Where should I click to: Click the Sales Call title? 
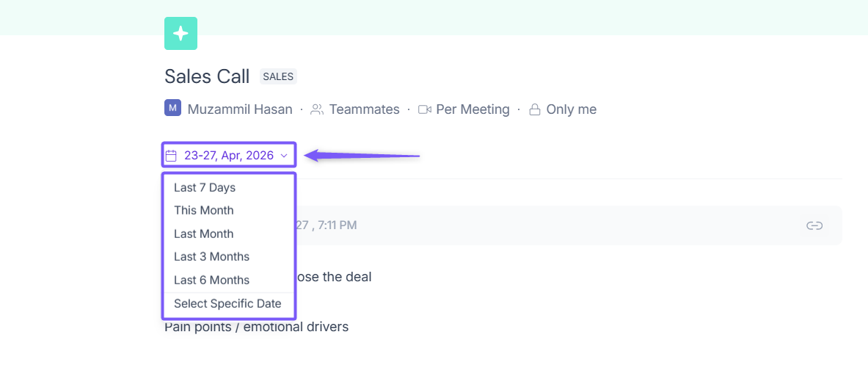click(207, 76)
